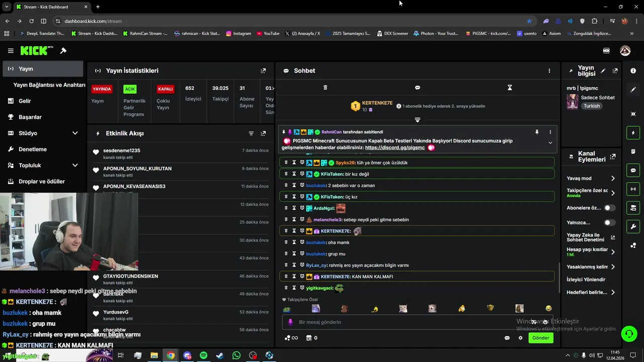This screenshot has height=362, width=644.
Task: Click the chat trash clear icon
Action: pyautogui.click(x=325, y=87)
